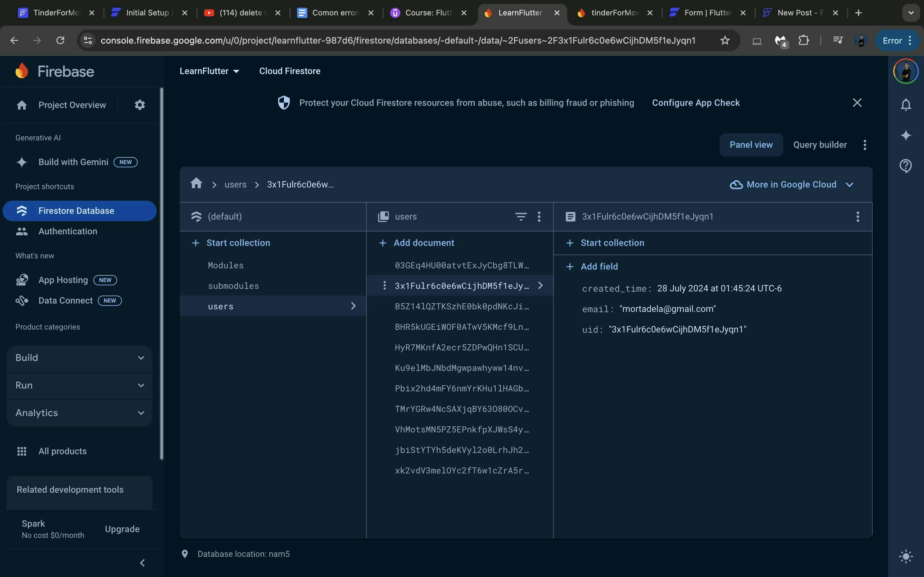Switch to Query builder view
This screenshot has height=577, width=924.
(x=820, y=145)
